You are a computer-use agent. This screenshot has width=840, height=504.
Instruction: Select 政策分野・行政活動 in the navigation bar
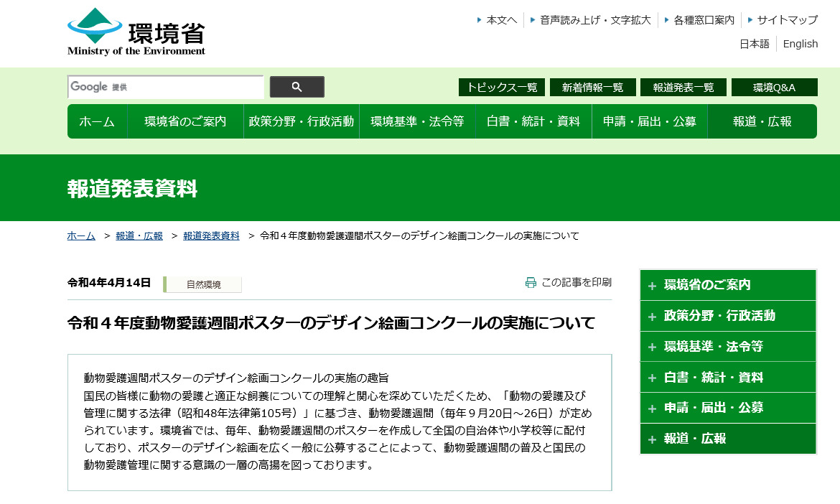[x=302, y=121]
